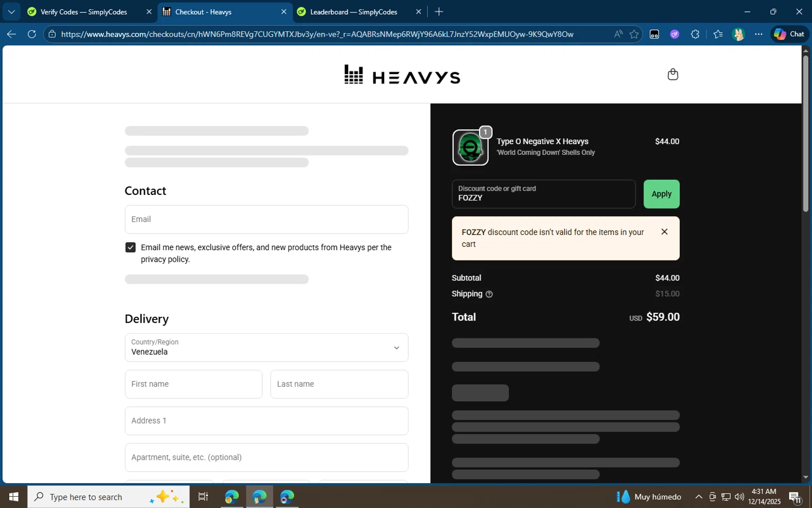Open the Favorites list icon
This screenshot has width=812, height=508.
tap(718, 34)
